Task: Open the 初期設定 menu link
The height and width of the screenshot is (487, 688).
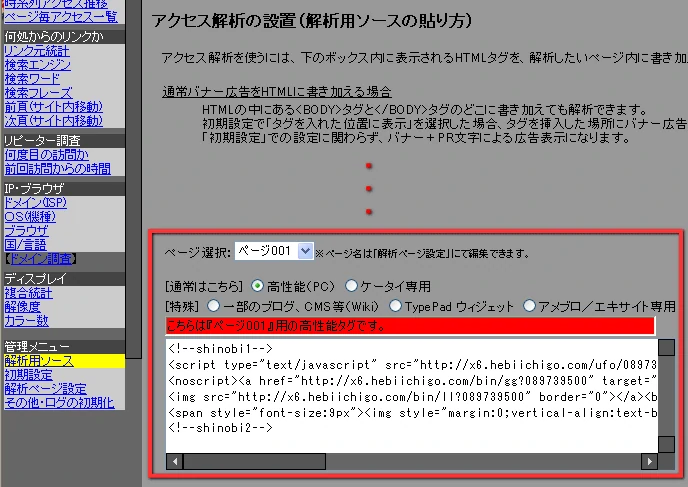Action: pos(28,375)
